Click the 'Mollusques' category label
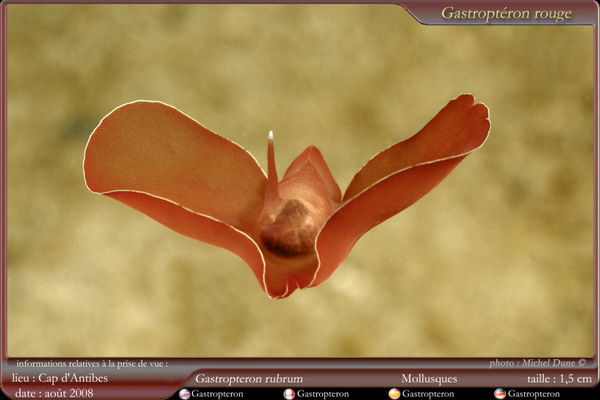600x400 pixels. 429,379
